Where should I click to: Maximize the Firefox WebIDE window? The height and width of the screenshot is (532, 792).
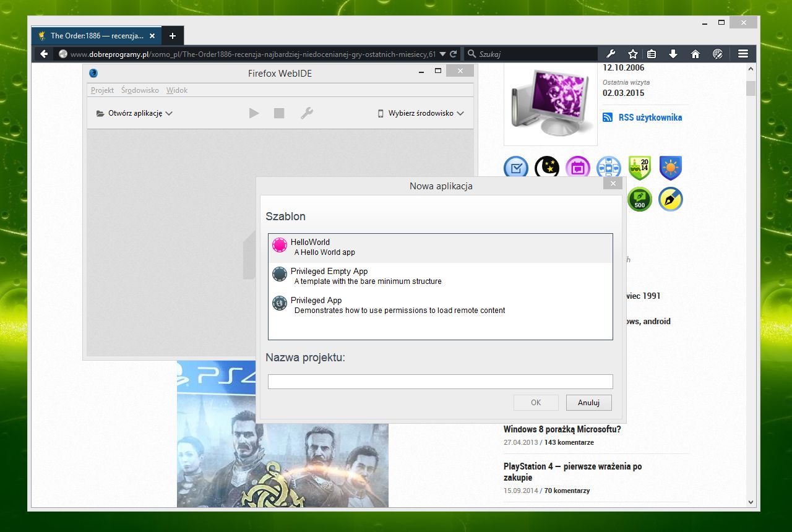438,71
